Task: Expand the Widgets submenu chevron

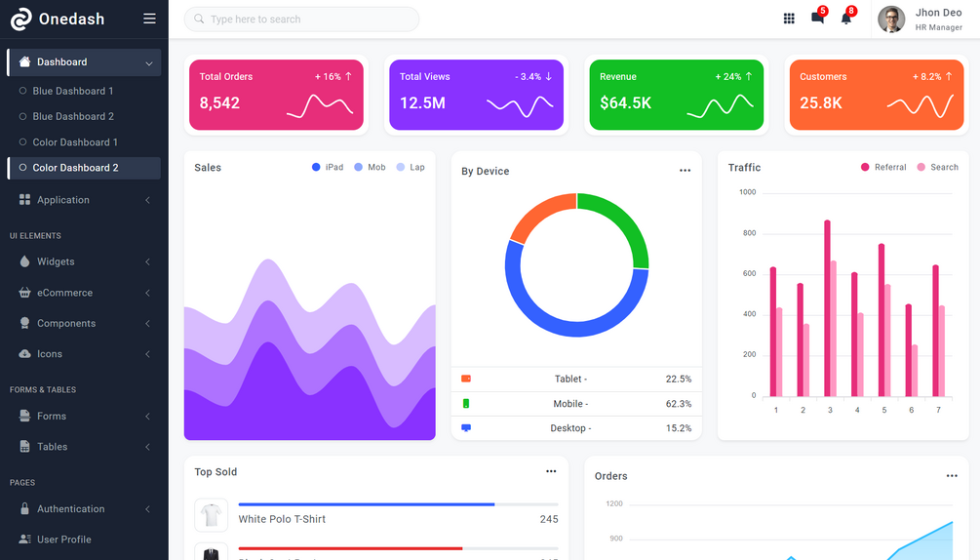Action: point(147,261)
